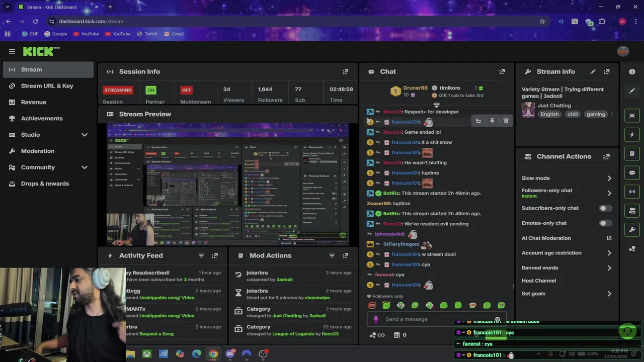Viewport: 644px width, 362px height.
Task: Click the chat bubble icon in right rail
Action: [632, 173]
